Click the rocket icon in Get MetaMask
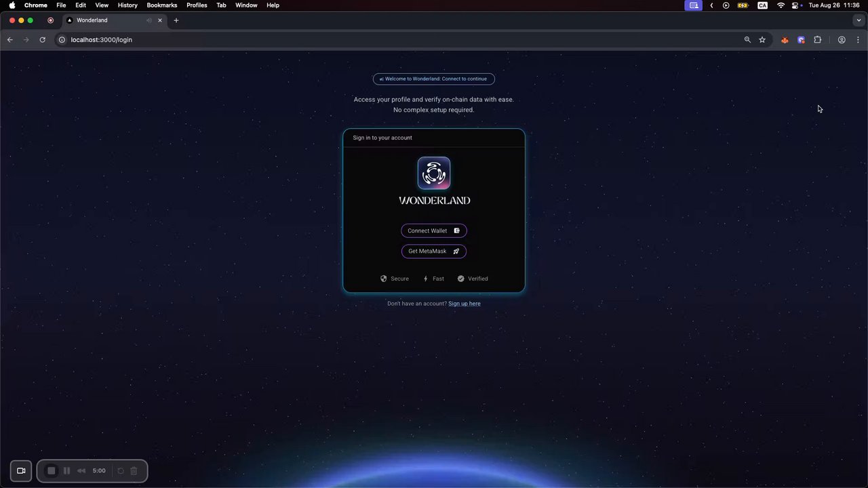Viewport: 868px width, 488px height. pyautogui.click(x=456, y=251)
